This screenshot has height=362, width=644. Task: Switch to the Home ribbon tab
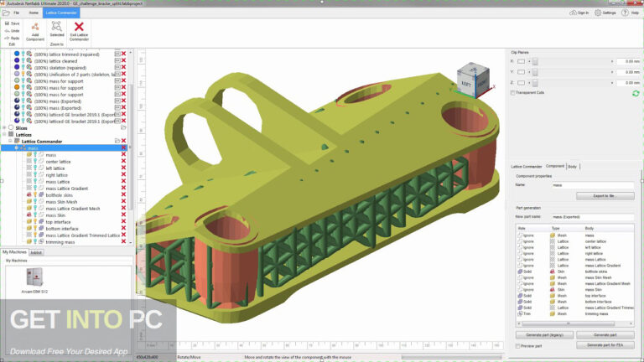[x=34, y=13]
